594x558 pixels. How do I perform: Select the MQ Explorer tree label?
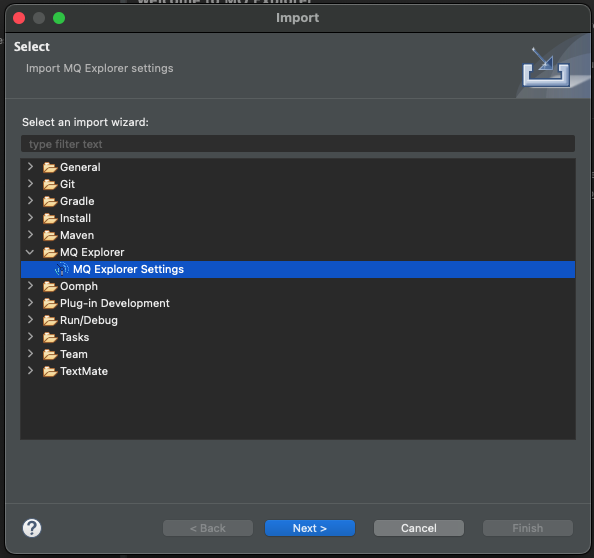pos(92,252)
